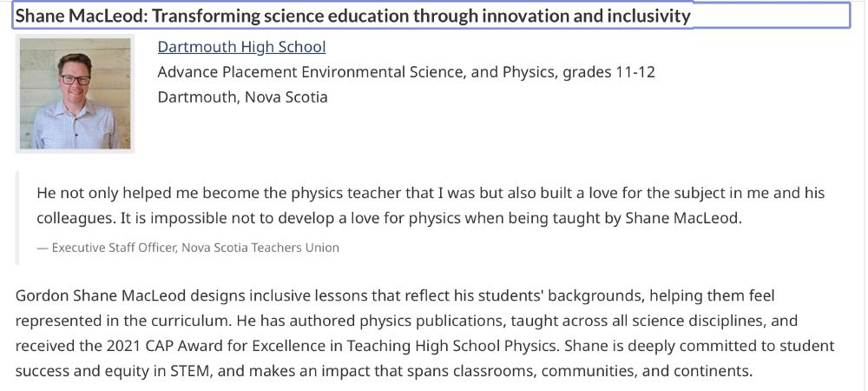Click 'Nova Scotia Teachers Union' in the attribution
Image resolution: width=868 pixels, height=391 pixels.
(x=260, y=248)
